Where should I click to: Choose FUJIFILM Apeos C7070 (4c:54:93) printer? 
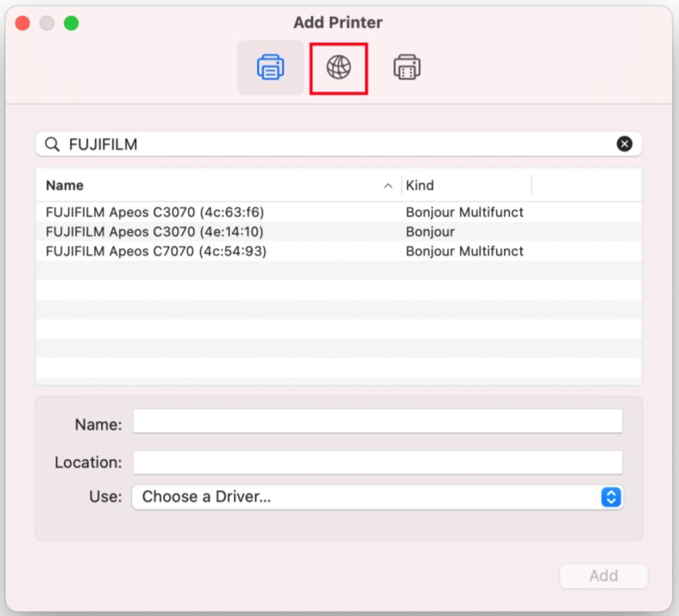click(x=338, y=251)
